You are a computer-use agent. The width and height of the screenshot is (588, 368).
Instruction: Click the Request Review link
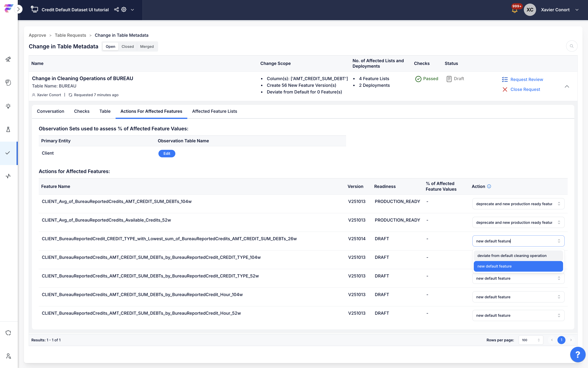click(527, 79)
